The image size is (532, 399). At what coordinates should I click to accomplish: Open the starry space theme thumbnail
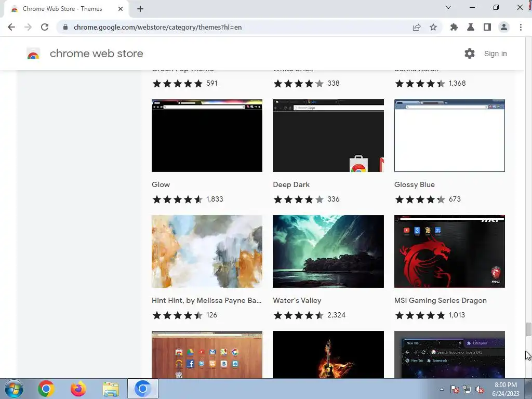point(449,354)
